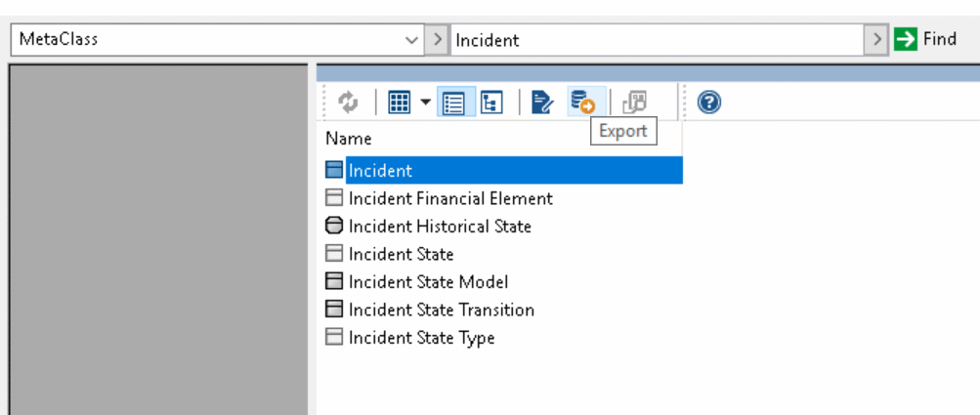Click into the Incident search field
Viewport: 980px width, 415px height.
(658, 40)
